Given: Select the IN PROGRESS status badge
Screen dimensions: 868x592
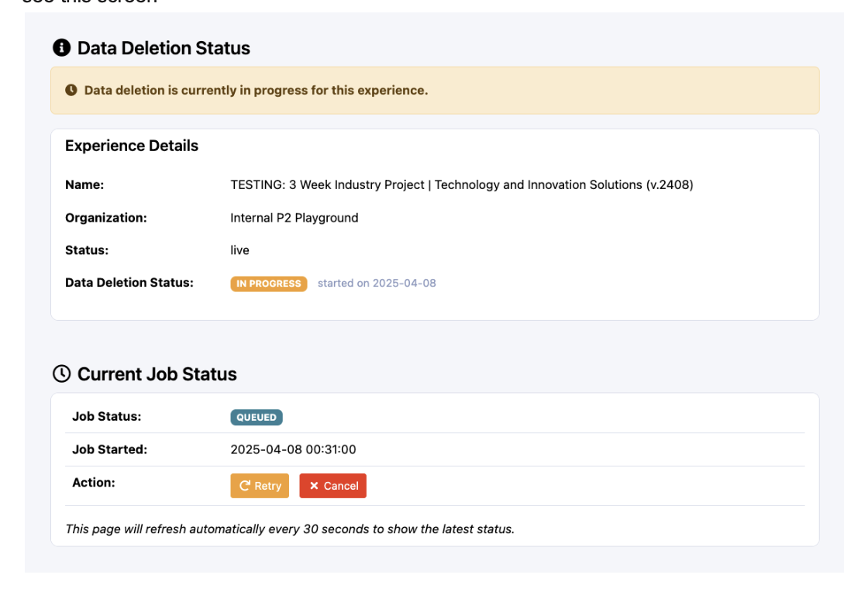Looking at the screenshot, I should pos(268,284).
